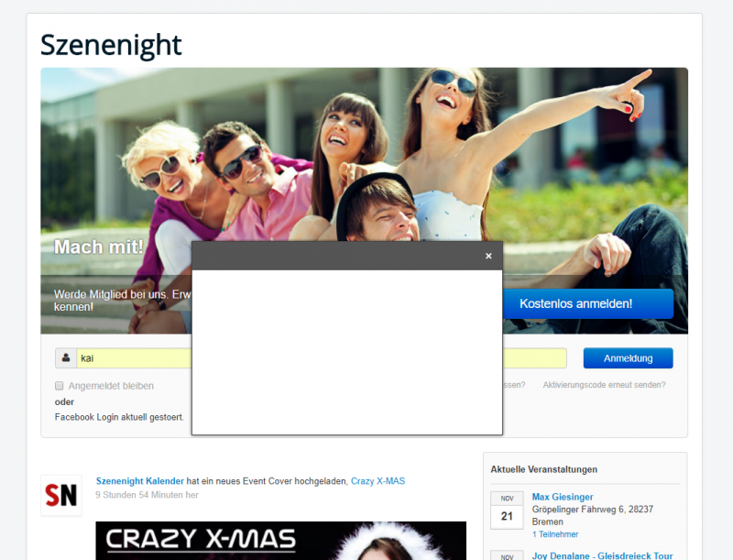Open the Crazy X-MAS event cover image
The image size is (733, 560).
(281, 541)
